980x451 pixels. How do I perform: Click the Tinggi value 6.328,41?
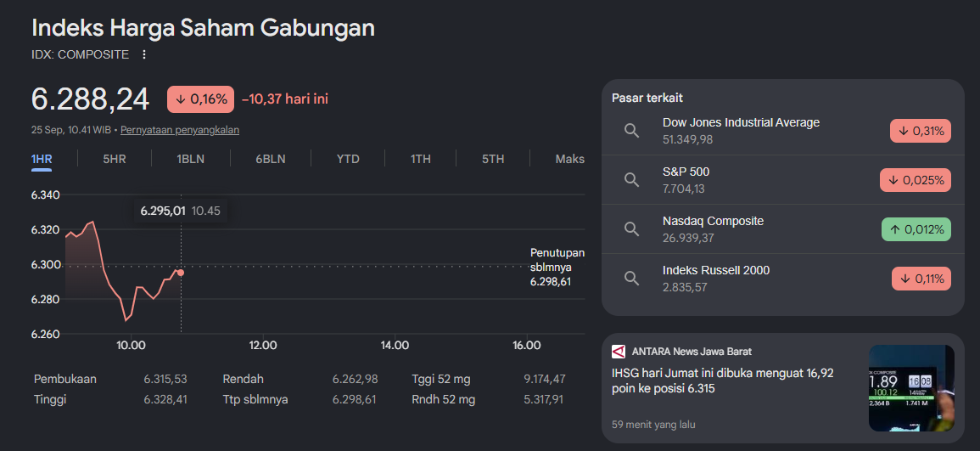point(165,399)
